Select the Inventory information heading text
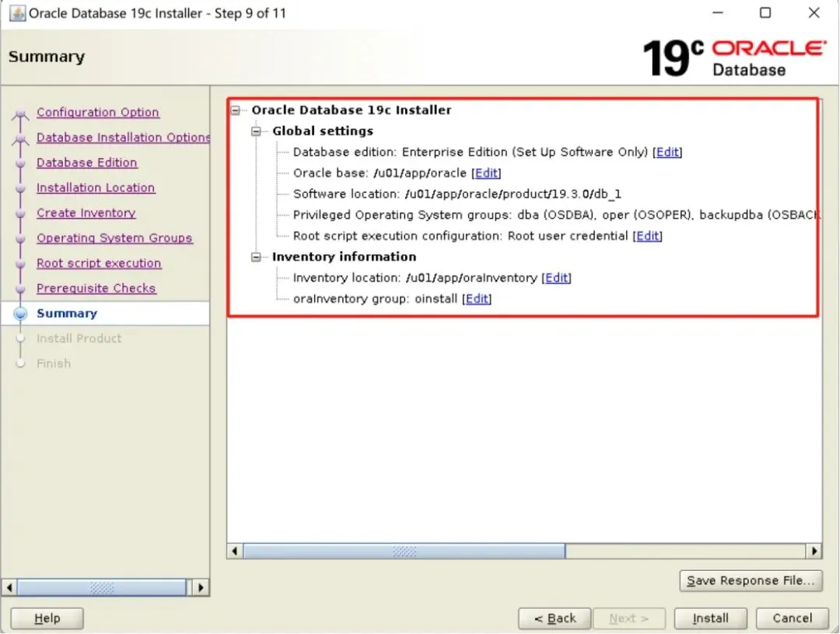This screenshot has height=634, width=840. 344,257
